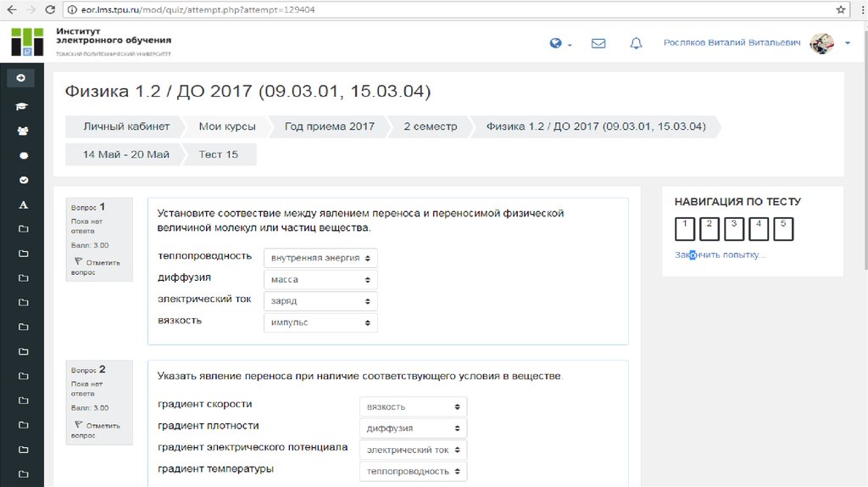Click the теплопроводность row label

tap(204, 256)
